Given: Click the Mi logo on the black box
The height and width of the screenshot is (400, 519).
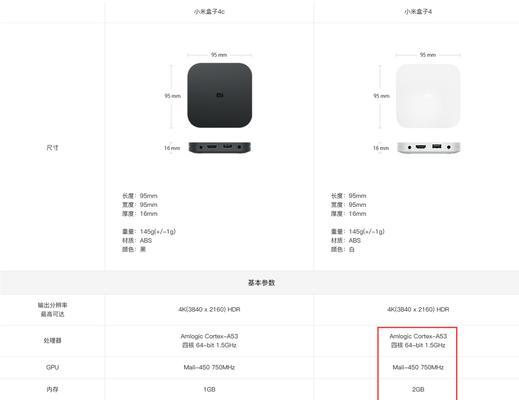Looking at the screenshot, I should 220,95.
